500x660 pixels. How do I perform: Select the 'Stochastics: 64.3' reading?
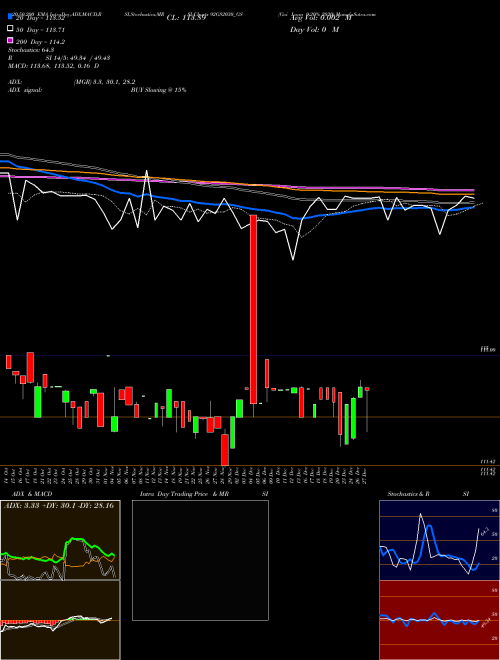pyautogui.click(x=31, y=50)
